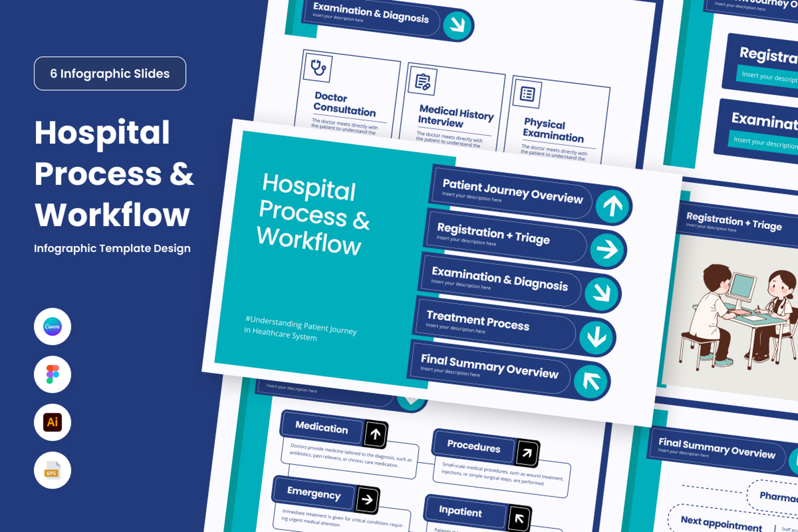Click the EPS file format icon
798x532 pixels.
pyautogui.click(x=52, y=470)
